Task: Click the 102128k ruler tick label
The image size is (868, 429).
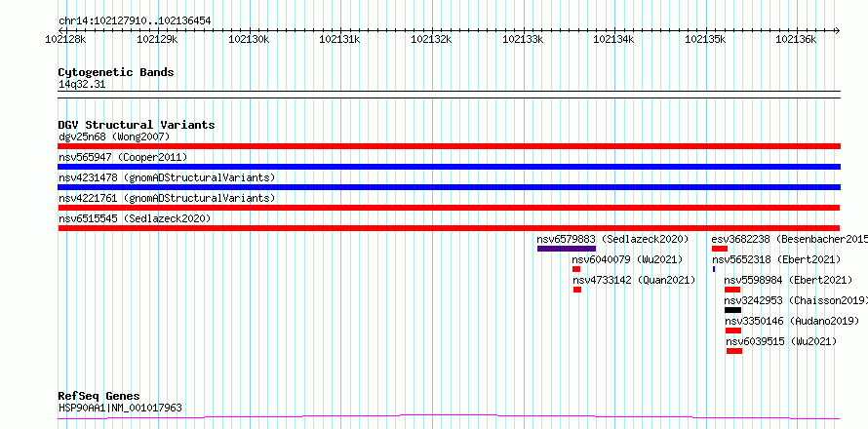Action: pyautogui.click(x=66, y=39)
